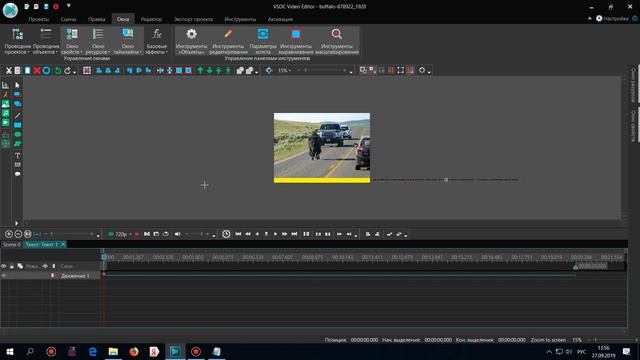Select the blue rectangle shape tool
This screenshot has height=360, width=640.
pyautogui.click(x=17, y=125)
